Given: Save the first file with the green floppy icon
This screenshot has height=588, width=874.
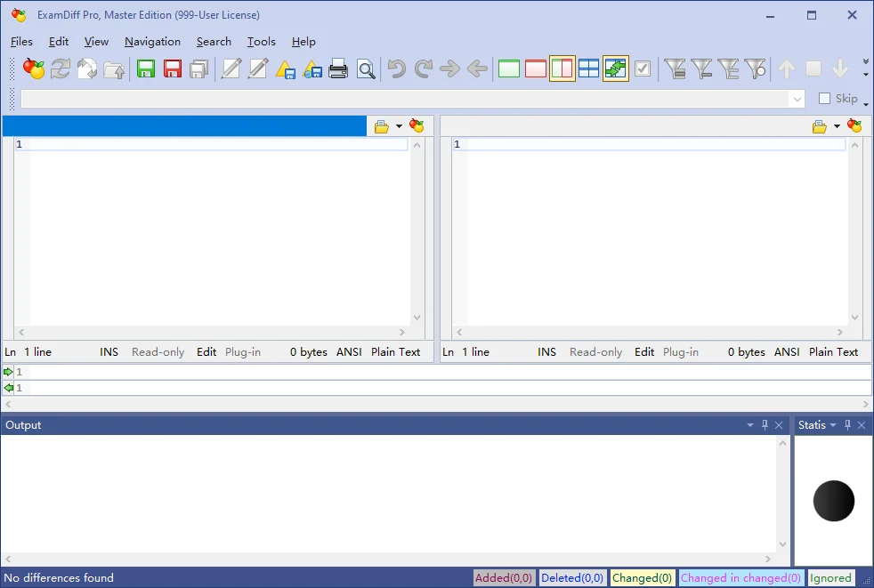Looking at the screenshot, I should 146,69.
